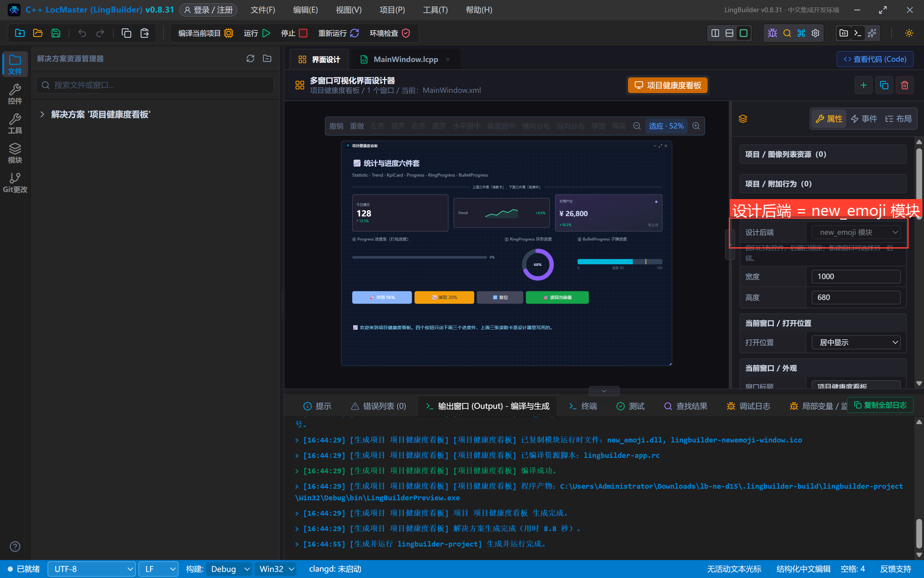The width and height of the screenshot is (924, 578).
Task: Click the Run (运行) play icon
Action: [266, 33]
